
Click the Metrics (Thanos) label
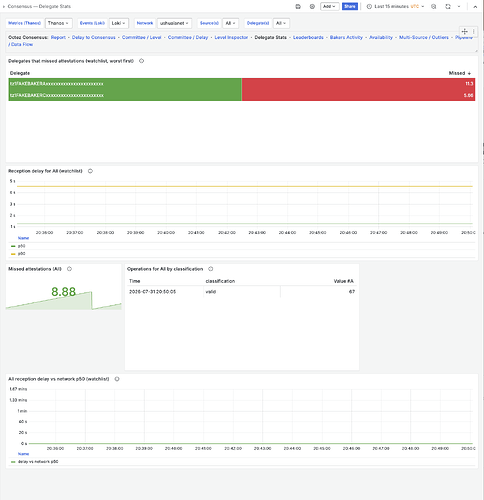[x=24, y=23]
